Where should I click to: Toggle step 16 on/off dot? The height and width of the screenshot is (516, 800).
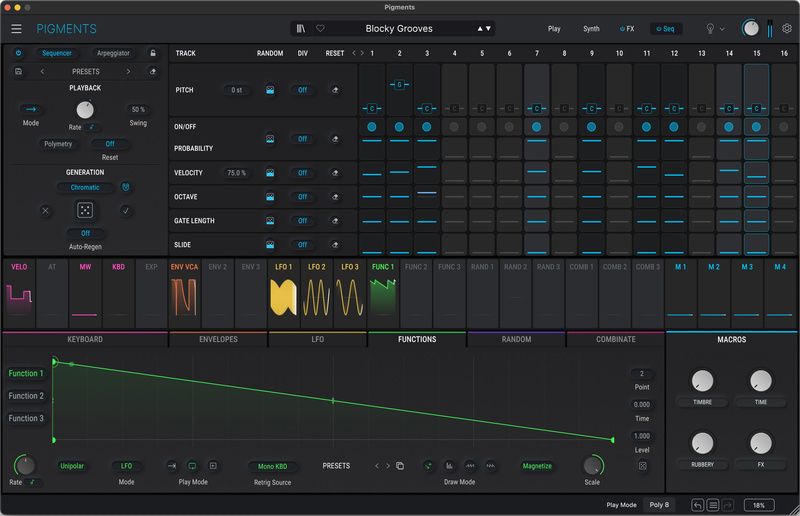[x=784, y=127]
